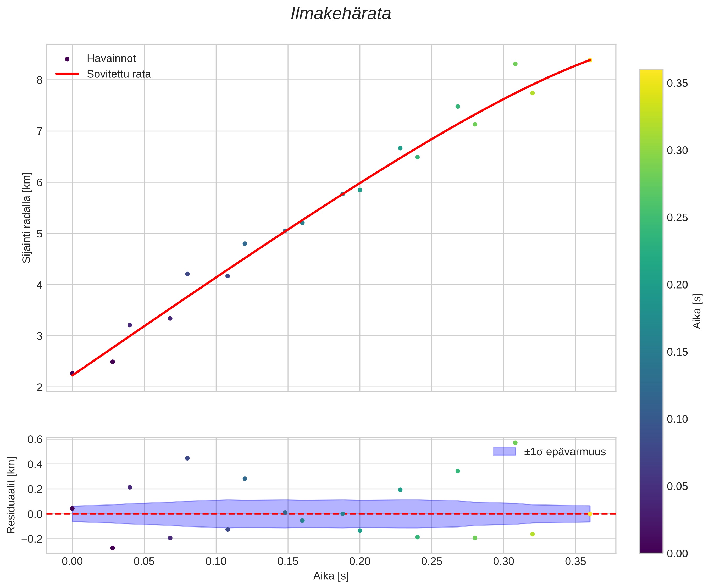Click the first dark observation point at time 0.00

pyautogui.click(x=72, y=373)
